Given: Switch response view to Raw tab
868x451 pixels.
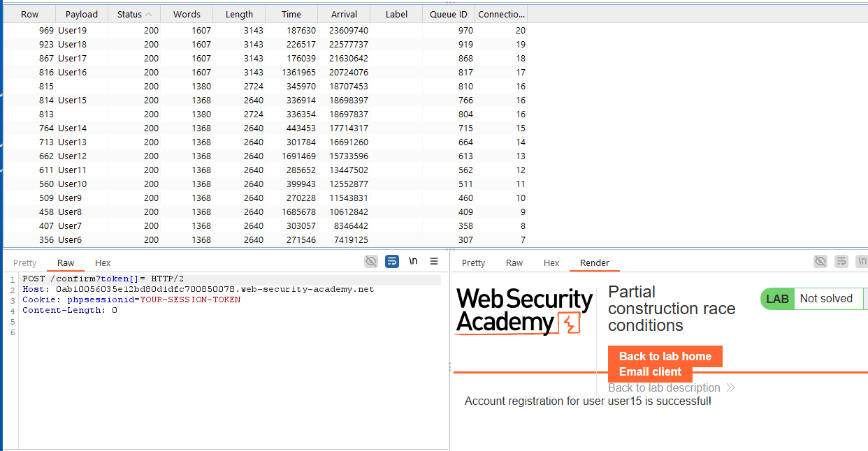Looking at the screenshot, I should tap(514, 263).
